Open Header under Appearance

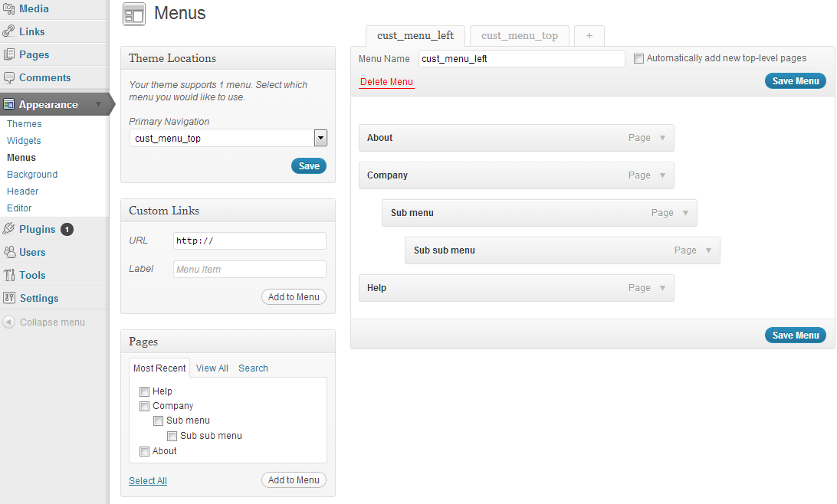coord(22,191)
